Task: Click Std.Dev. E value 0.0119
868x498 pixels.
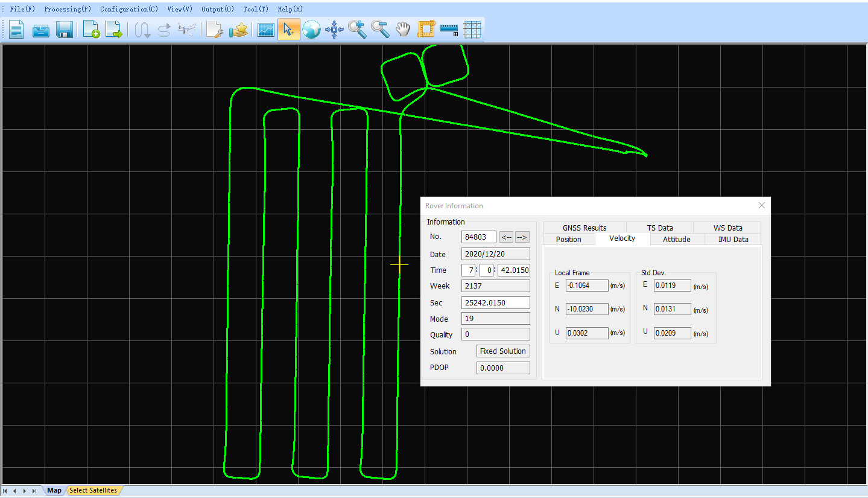Action: coord(673,286)
